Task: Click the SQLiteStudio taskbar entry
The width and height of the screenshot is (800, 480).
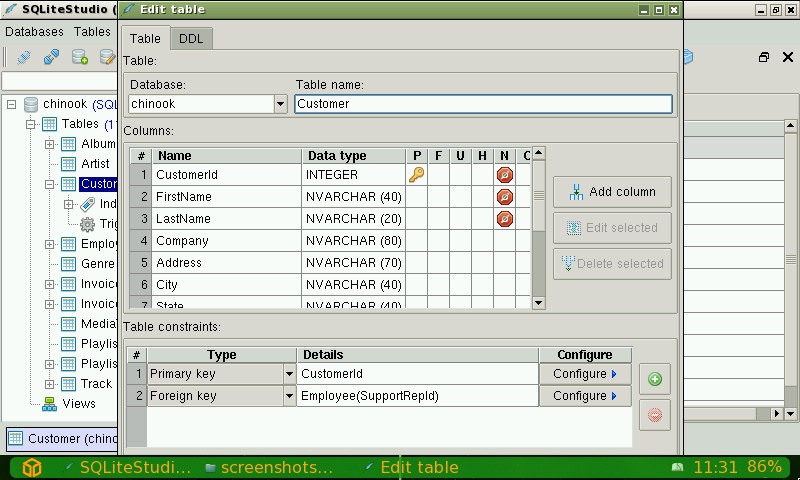Action: tap(128, 467)
